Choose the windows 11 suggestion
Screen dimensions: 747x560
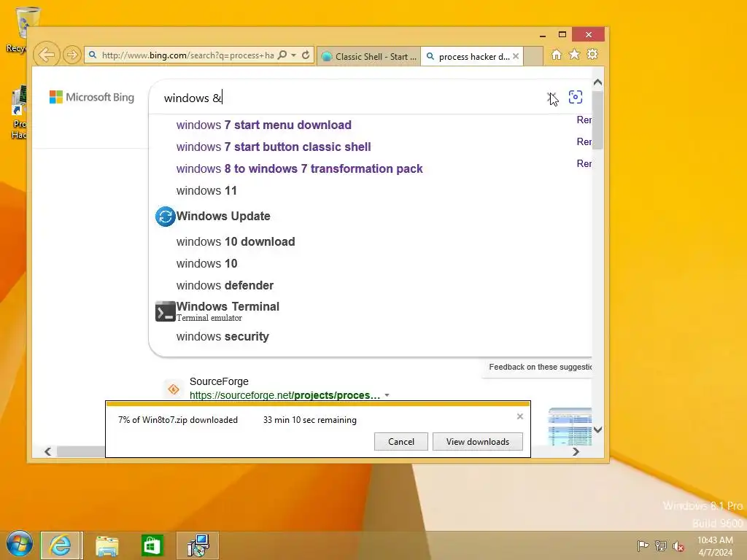coord(206,190)
